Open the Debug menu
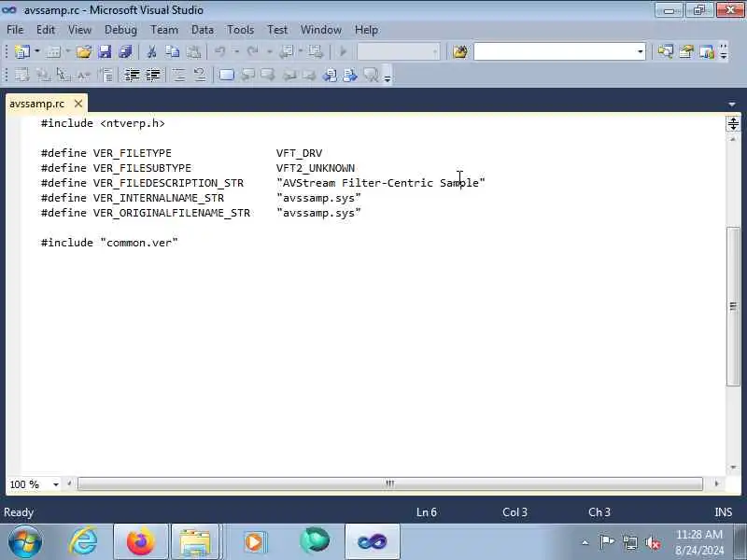Image resolution: width=747 pixels, height=560 pixels. tap(120, 30)
